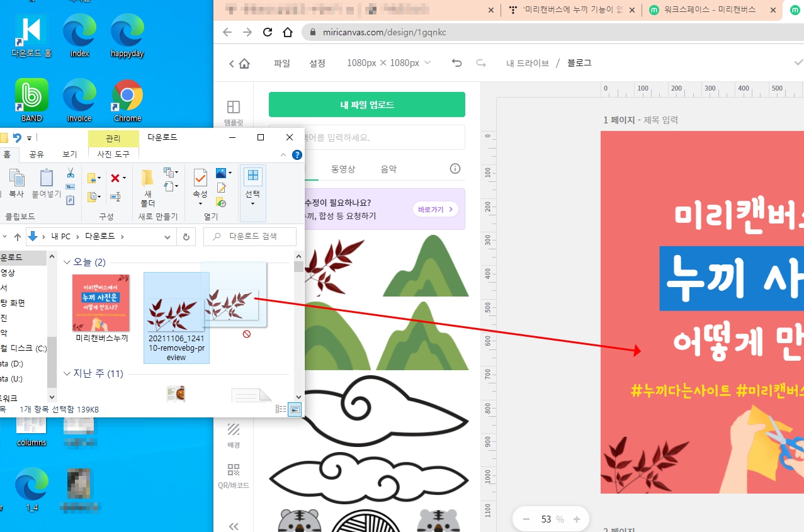This screenshot has height=532, width=804.
Task: Click the Explorer help question mark icon
Action: (x=297, y=154)
